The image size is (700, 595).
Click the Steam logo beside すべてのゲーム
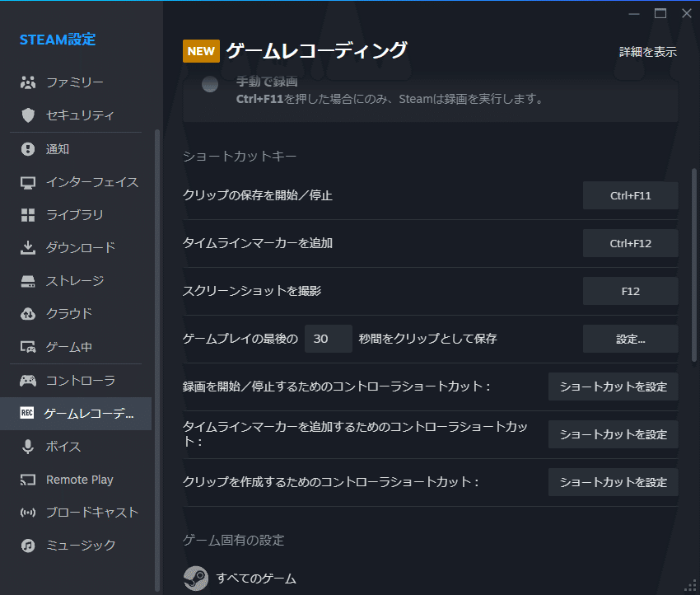point(195,579)
